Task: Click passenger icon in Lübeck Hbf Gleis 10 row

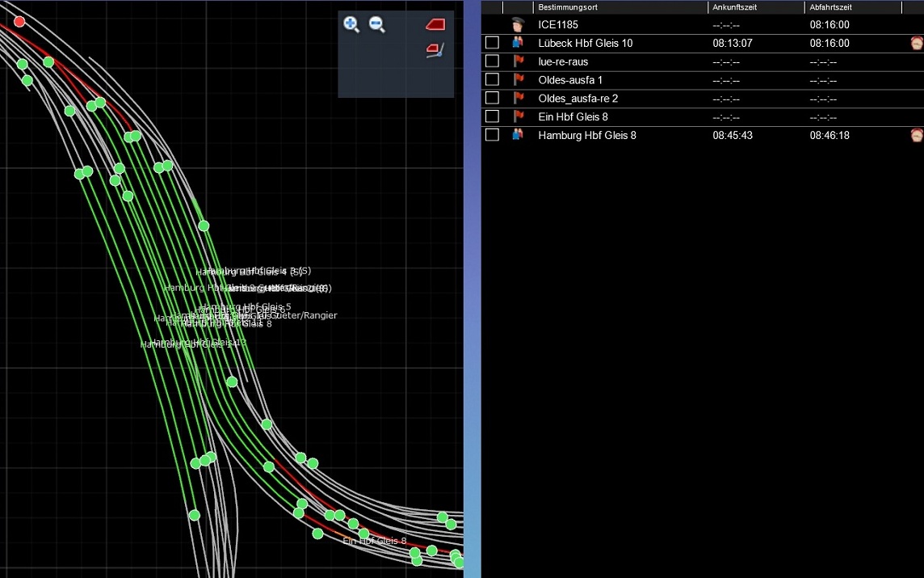Action: 518,43
